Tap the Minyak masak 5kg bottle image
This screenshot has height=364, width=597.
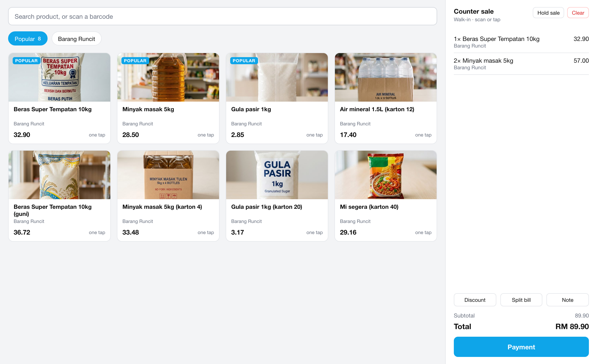click(168, 77)
